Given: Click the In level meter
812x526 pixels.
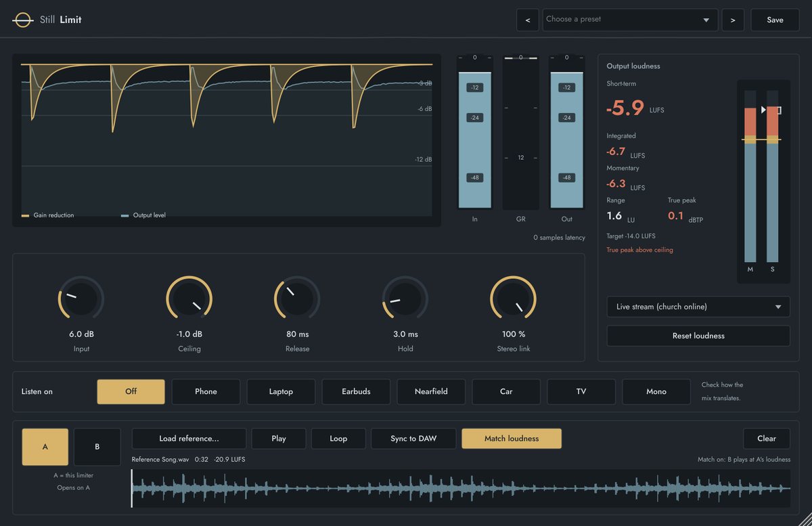Looking at the screenshot, I should click(474, 132).
